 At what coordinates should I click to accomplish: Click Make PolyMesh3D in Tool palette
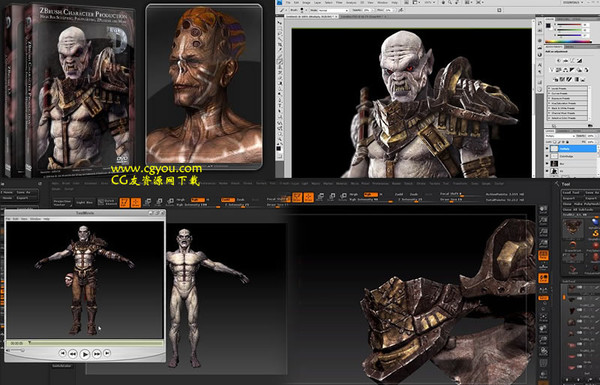[587, 204]
